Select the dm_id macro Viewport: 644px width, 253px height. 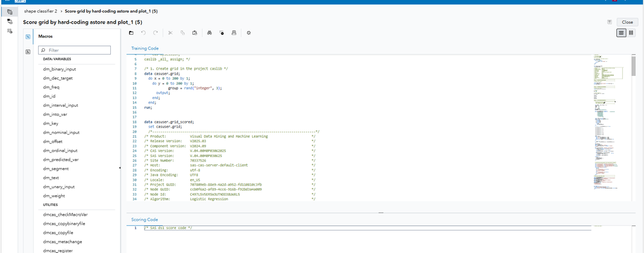point(49,97)
